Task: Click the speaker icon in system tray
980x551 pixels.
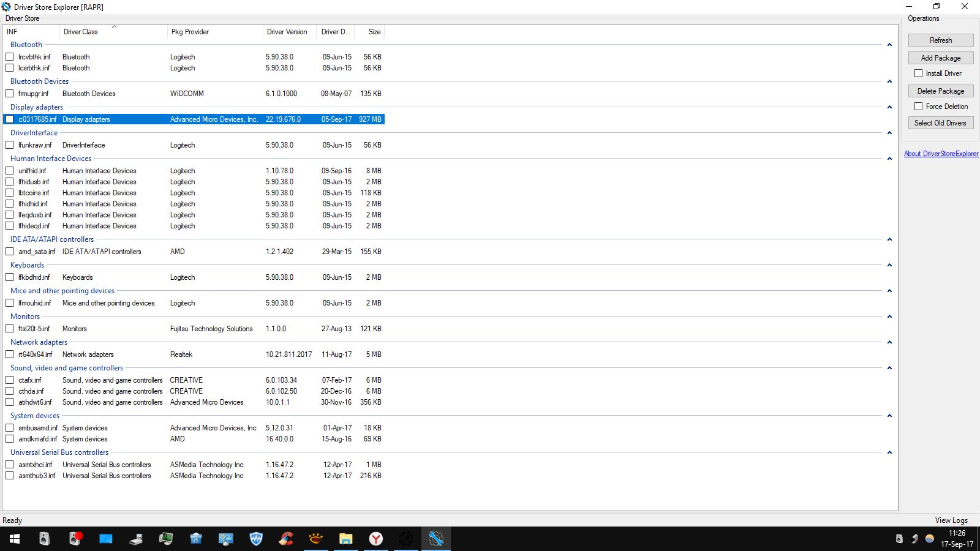Action: [x=899, y=539]
